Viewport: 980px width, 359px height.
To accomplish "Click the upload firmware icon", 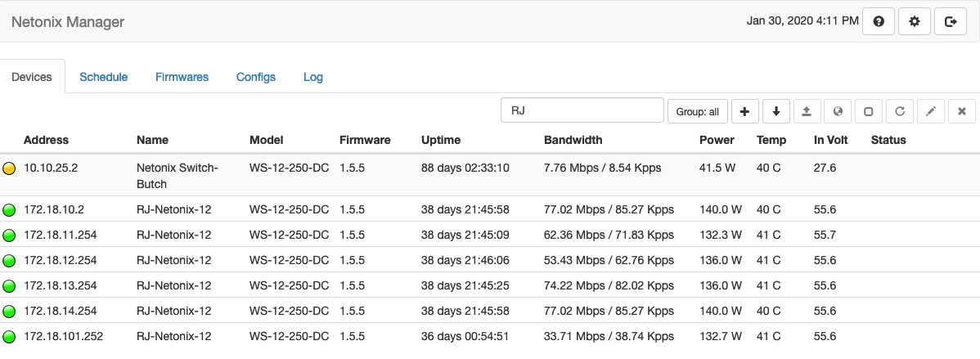I will (807, 111).
